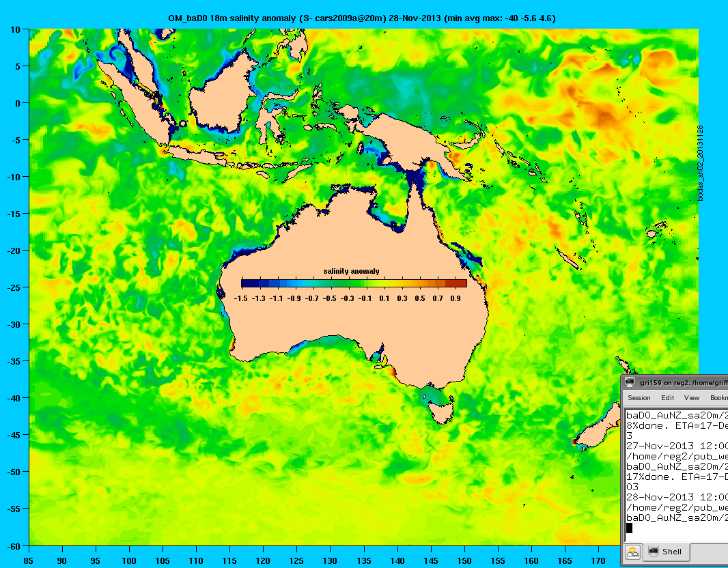The height and width of the screenshot is (568, 728).
Task: Open the Edit menu in the terminal
Action: pyautogui.click(x=667, y=398)
